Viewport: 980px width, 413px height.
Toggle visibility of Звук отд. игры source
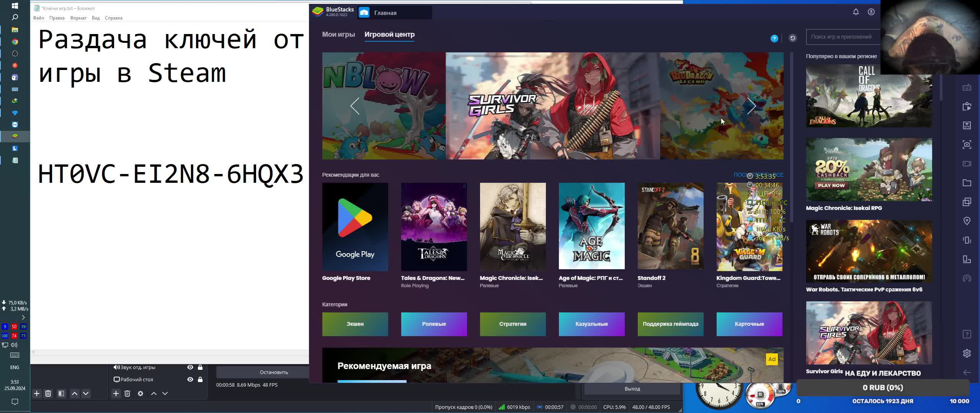pos(190,367)
